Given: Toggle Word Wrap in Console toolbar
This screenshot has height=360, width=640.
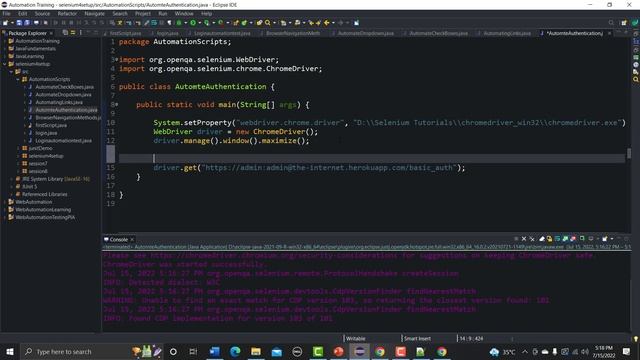Looking at the screenshot, I should 557,239.
